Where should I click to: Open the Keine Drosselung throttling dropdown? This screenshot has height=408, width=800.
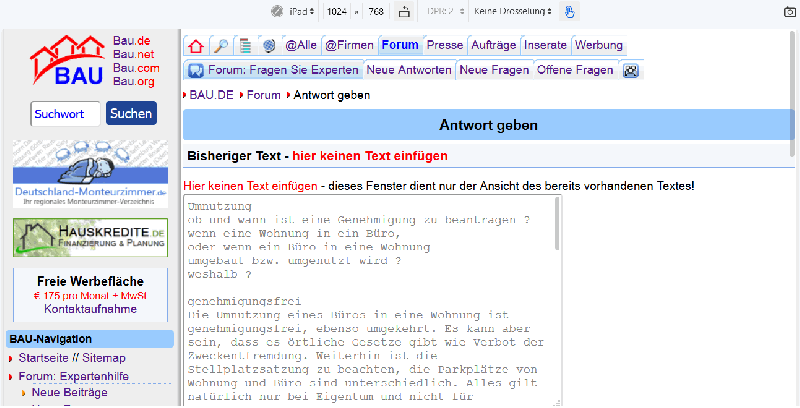pyautogui.click(x=513, y=11)
